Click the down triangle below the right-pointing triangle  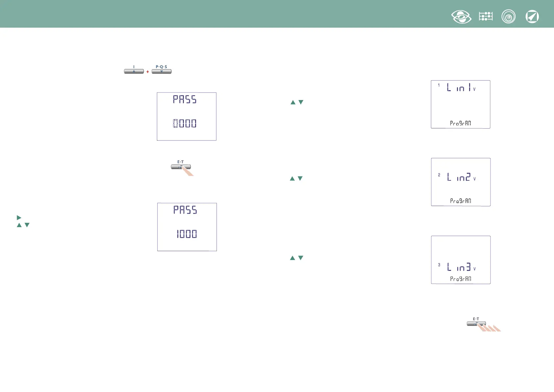[27, 225]
